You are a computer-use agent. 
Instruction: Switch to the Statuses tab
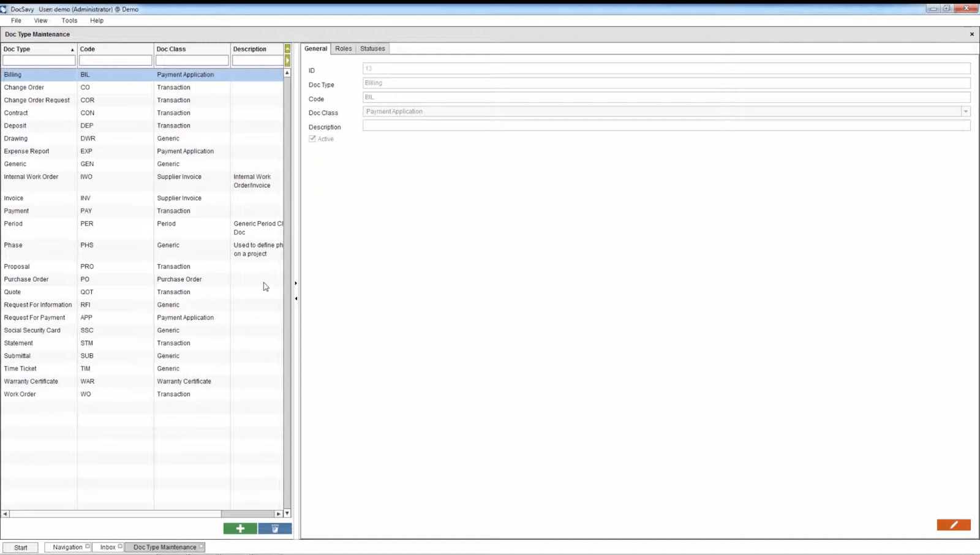click(372, 48)
